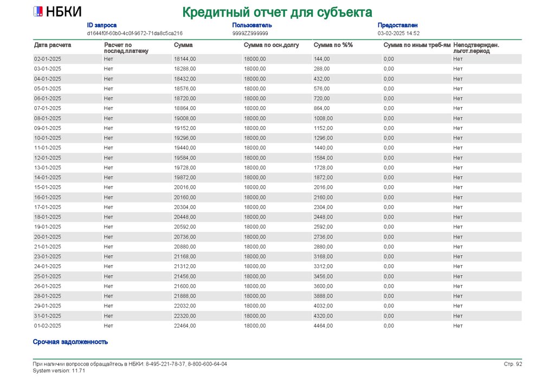Click the Срочная задолженность heading
555x392 pixels.
click(x=70, y=342)
